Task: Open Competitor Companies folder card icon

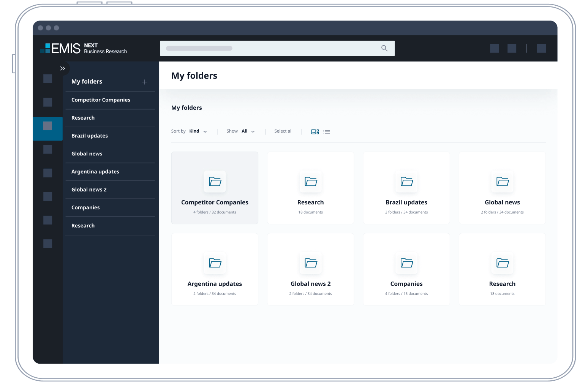Action: pyautogui.click(x=215, y=182)
